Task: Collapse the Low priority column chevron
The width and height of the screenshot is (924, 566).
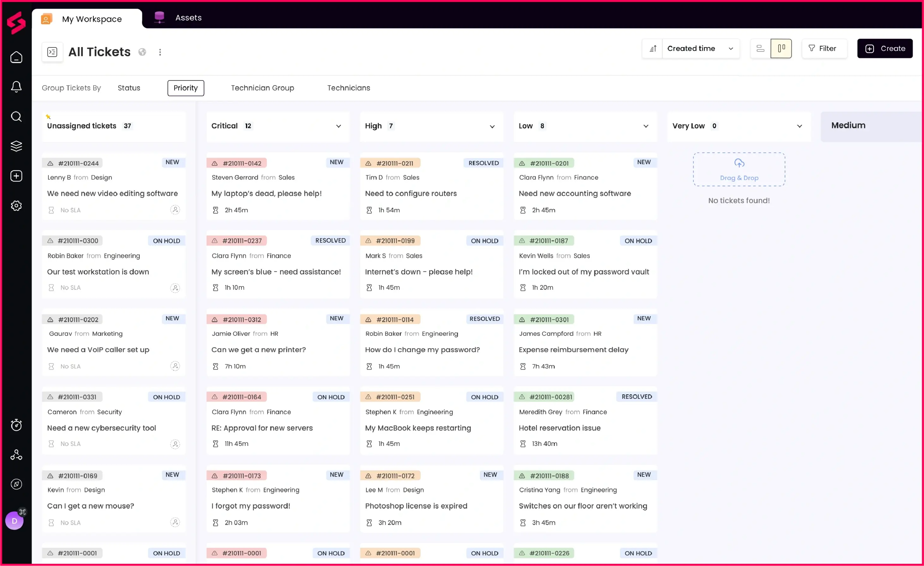Action: point(646,126)
